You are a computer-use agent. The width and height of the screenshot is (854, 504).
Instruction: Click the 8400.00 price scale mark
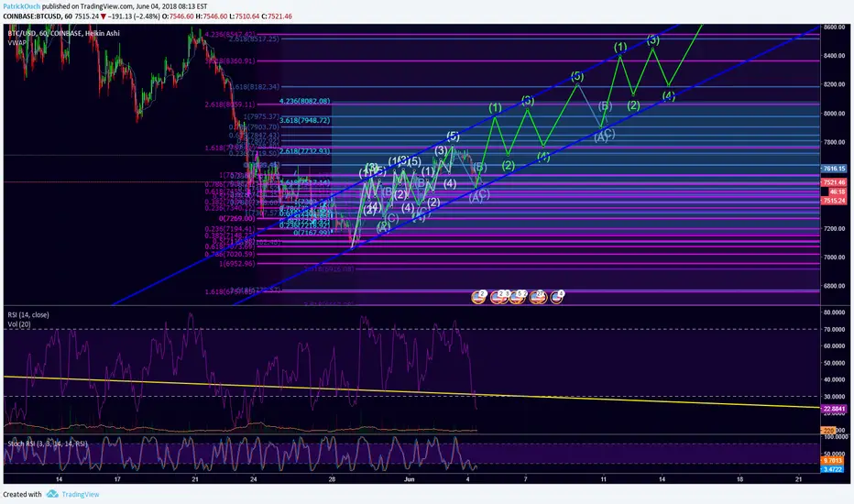click(x=835, y=56)
